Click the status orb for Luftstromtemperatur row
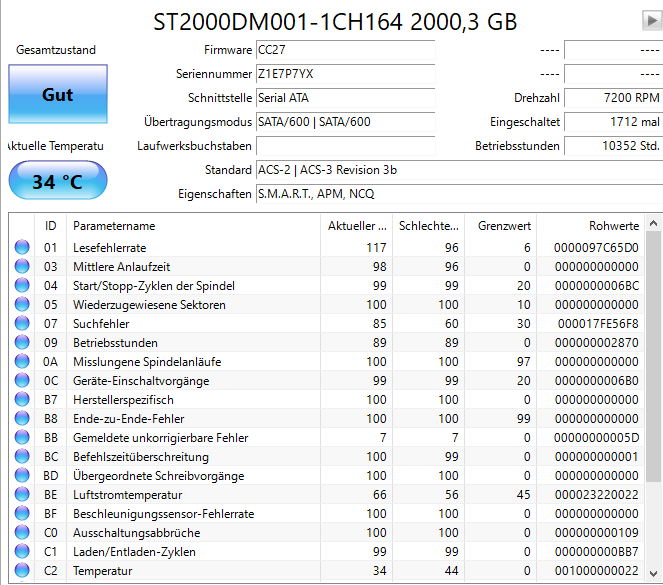This screenshot has width=663, height=585. pos(22,495)
